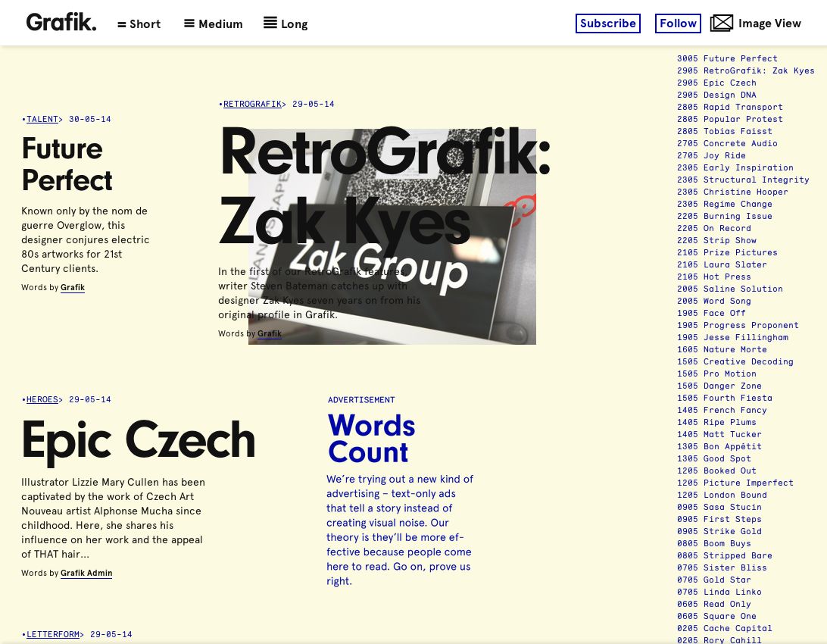Open 2805 Tobias Faisst in sidebar
Image resolution: width=827 pixels, height=644 pixels.
725,131
